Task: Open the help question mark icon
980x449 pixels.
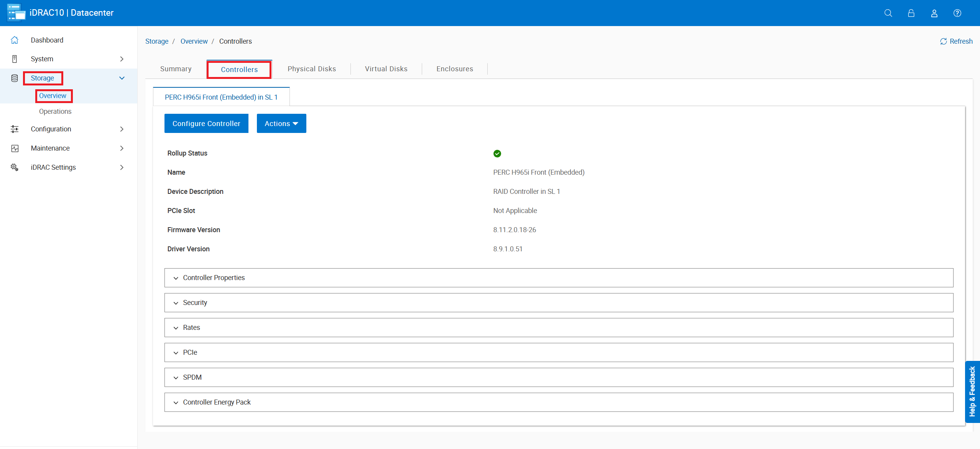Action: (x=957, y=13)
